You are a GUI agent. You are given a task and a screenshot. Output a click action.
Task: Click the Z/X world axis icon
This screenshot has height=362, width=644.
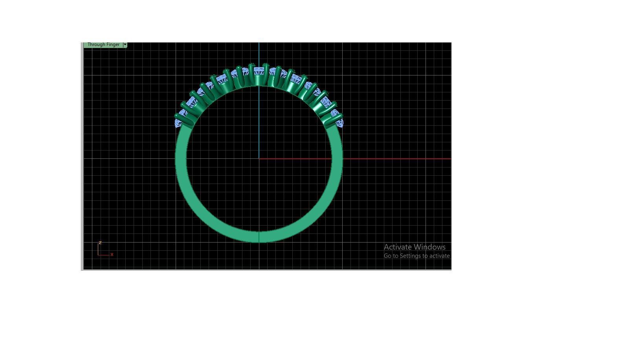(x=105, y=249)
